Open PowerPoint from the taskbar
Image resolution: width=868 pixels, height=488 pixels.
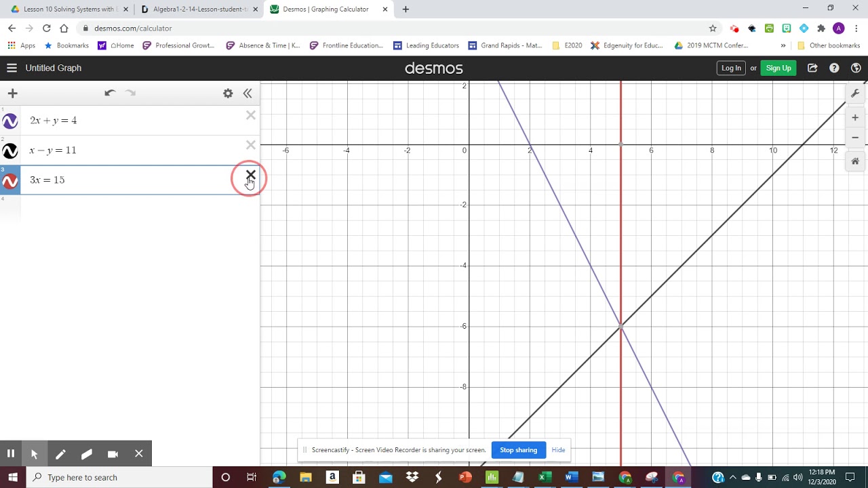[x=465, y=477]
